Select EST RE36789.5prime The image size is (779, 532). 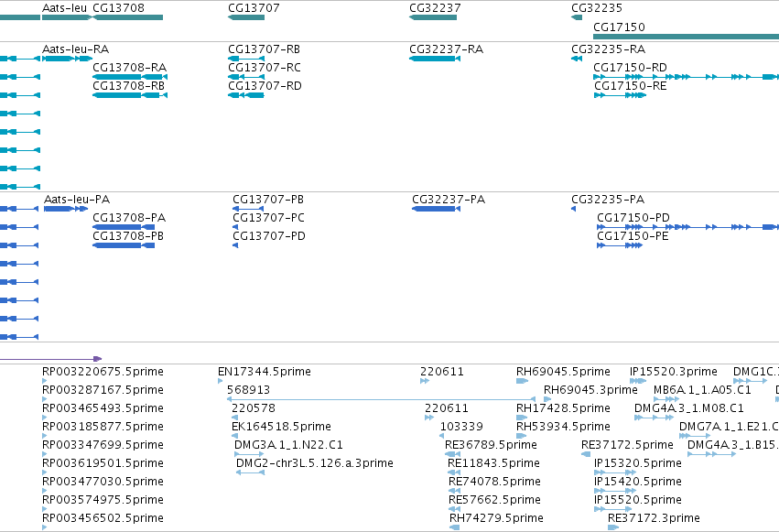[452, 454]
